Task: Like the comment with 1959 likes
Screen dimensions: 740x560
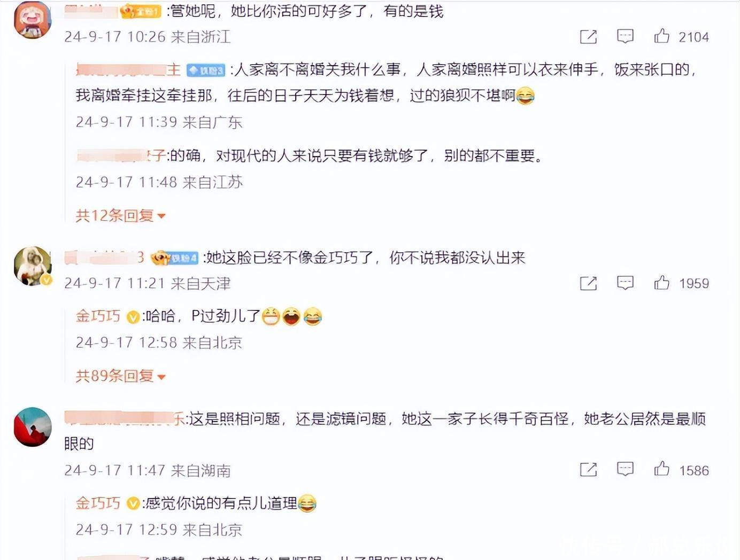Action: [661, 282]
